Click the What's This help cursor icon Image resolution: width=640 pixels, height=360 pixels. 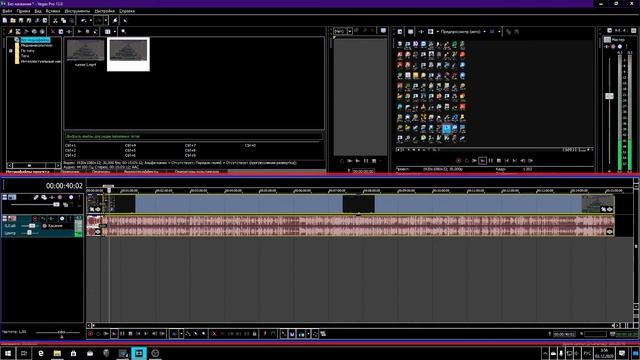[x=125, y=20]
